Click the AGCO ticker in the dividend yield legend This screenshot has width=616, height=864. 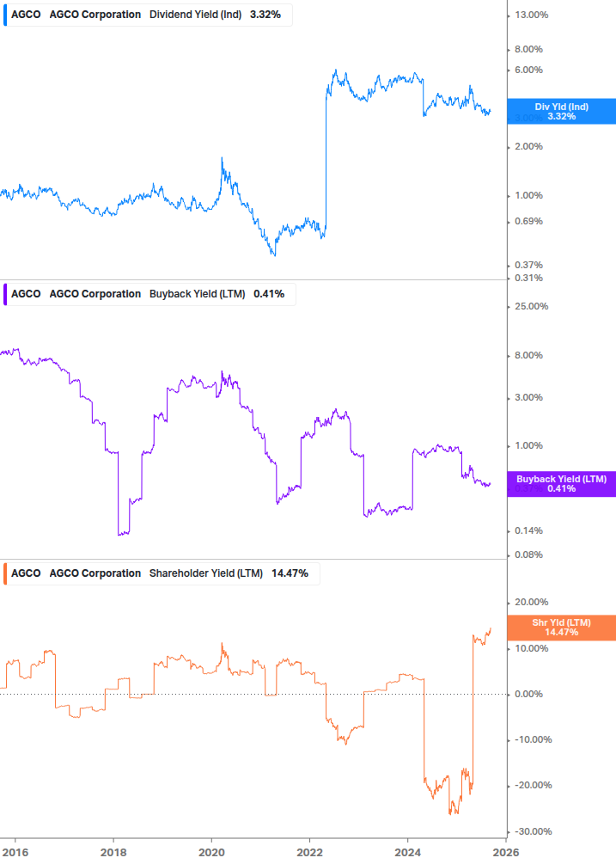pyautogui.click(x=26, y=15)
